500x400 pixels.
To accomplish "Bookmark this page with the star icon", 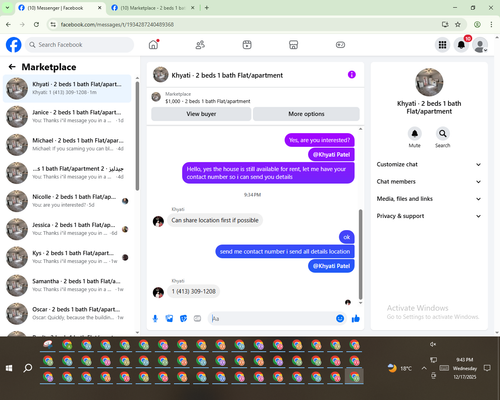I will [458, 24].
